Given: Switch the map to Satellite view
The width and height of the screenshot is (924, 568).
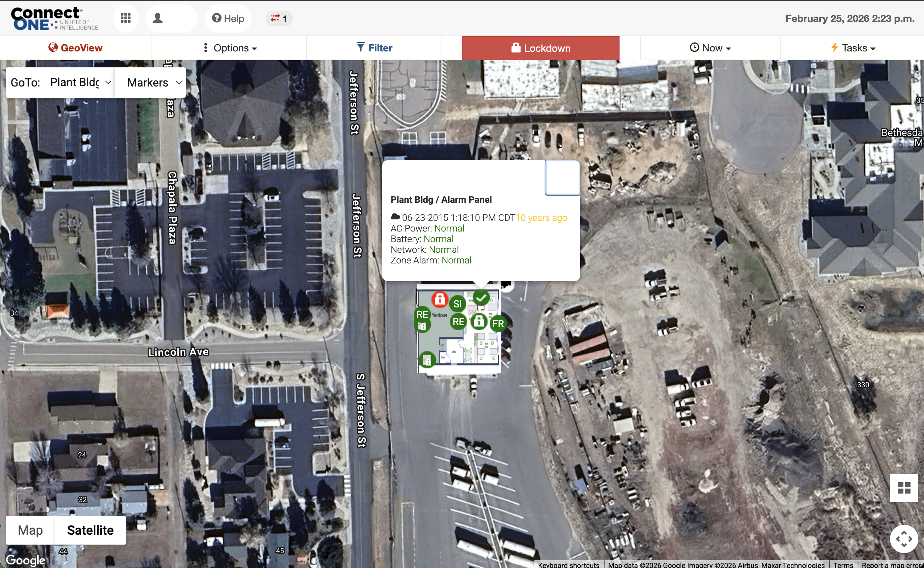Looking at the screenshot, I should pos(90,530).
